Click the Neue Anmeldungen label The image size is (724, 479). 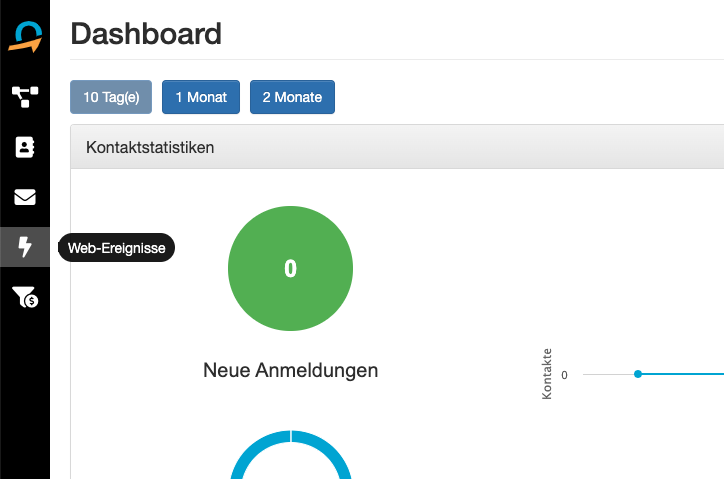pos(290,370)
